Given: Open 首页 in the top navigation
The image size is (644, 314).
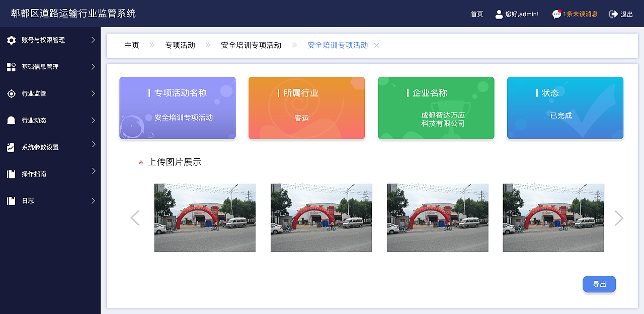Looking at the screenshot, I should click(x=476, y=14).
